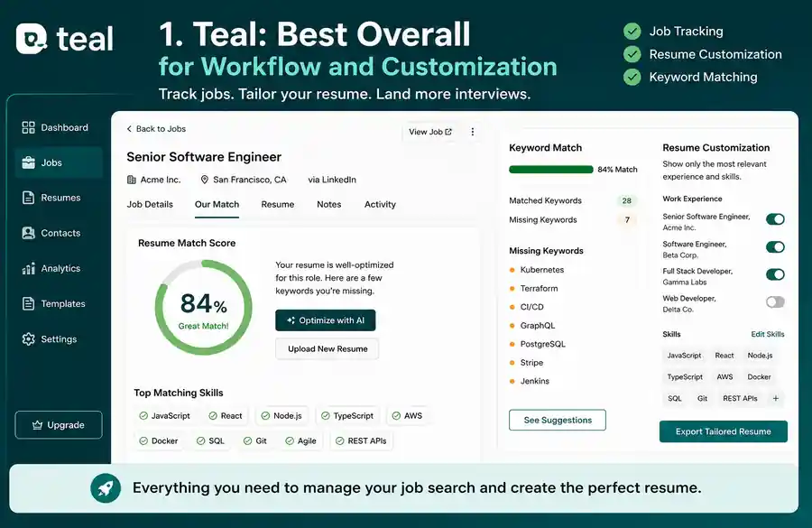
Task: Click the Back to Jobs chevron
Action: 129,129
